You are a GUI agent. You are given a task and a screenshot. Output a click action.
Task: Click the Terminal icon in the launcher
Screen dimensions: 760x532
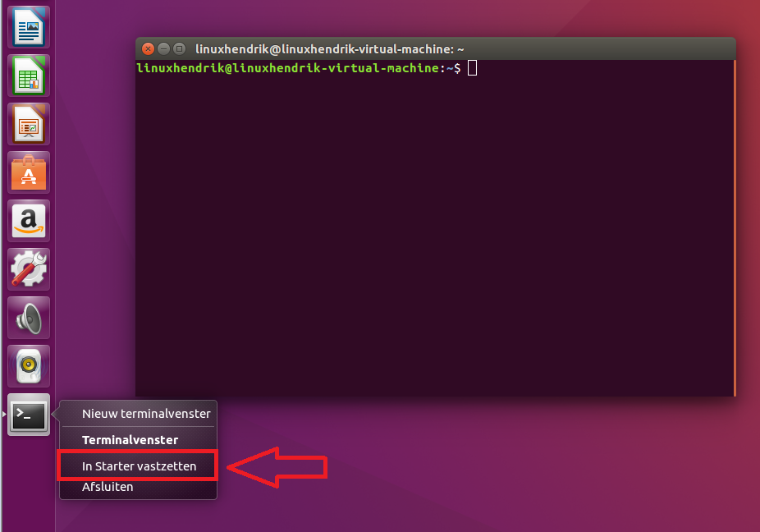pos(29,415)
